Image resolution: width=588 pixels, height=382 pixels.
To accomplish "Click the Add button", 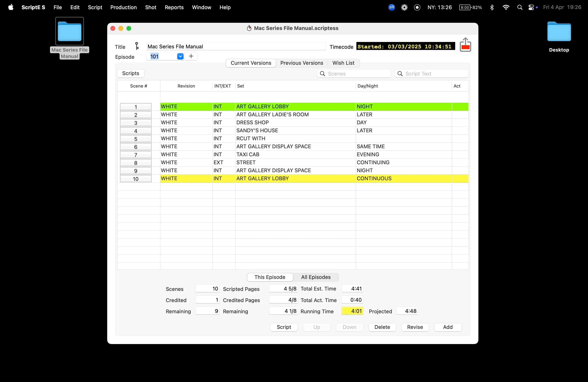I will click(448, 327).
